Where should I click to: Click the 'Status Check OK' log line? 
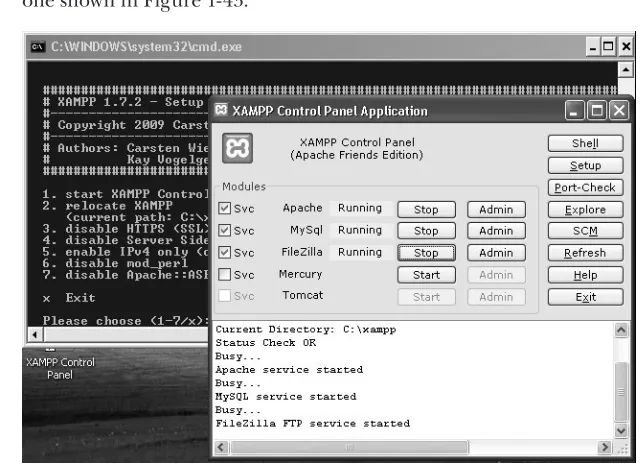coord(266,343)
